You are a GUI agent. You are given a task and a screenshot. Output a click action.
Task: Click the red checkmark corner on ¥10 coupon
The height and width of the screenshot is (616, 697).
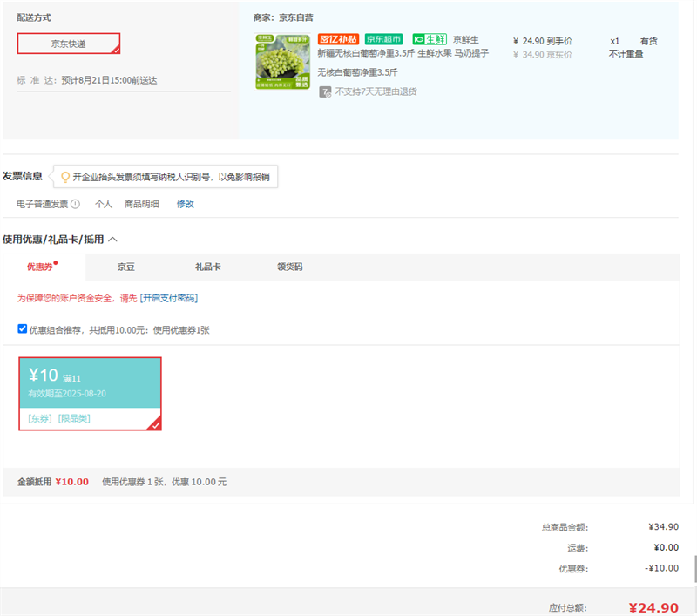pyautogui.click(x=154, y=423)
